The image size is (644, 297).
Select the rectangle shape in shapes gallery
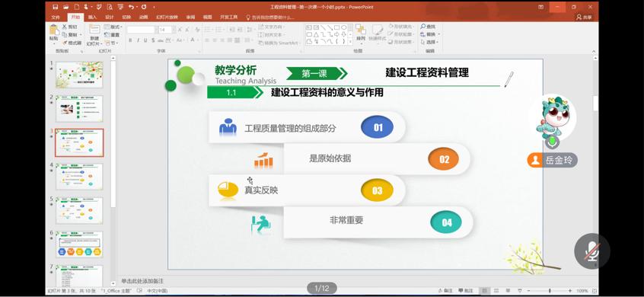pos(336,27)
